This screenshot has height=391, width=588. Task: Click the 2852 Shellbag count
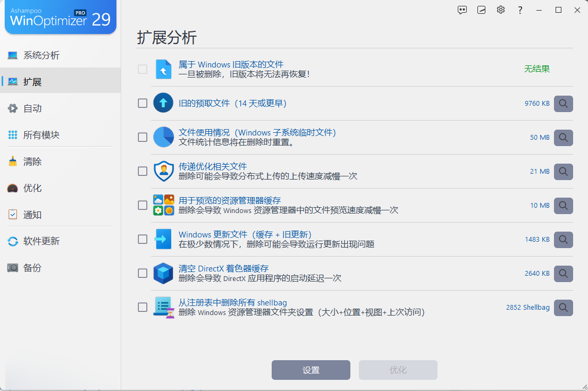pyautogui.click(x=527, y=308)
